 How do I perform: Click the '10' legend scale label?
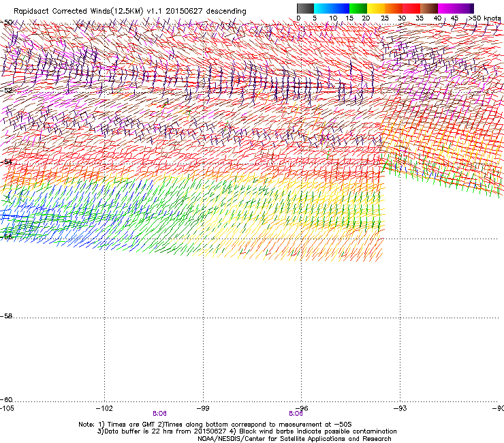point(333,18)
